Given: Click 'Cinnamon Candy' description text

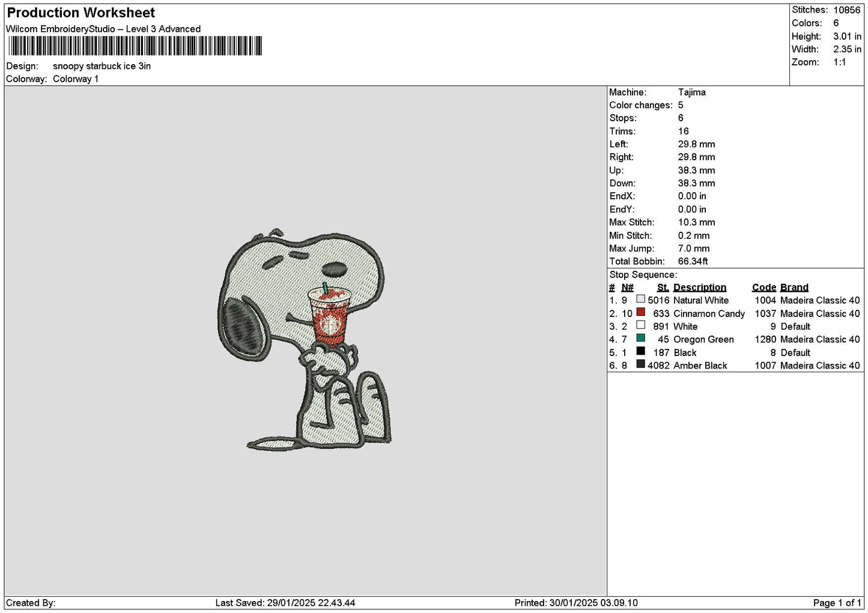Looking at the screenshot, I should click(x=709, y=313).
